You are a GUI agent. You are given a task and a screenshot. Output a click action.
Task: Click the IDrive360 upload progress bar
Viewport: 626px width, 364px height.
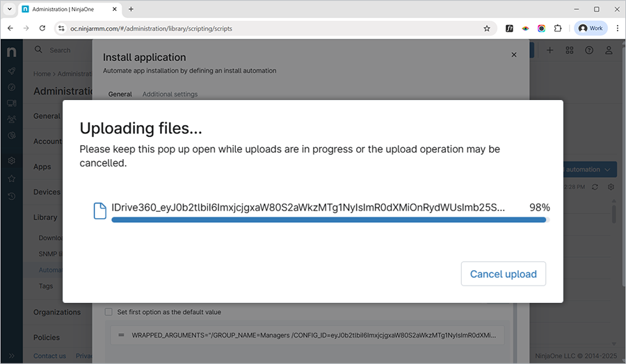pos(330,220)
